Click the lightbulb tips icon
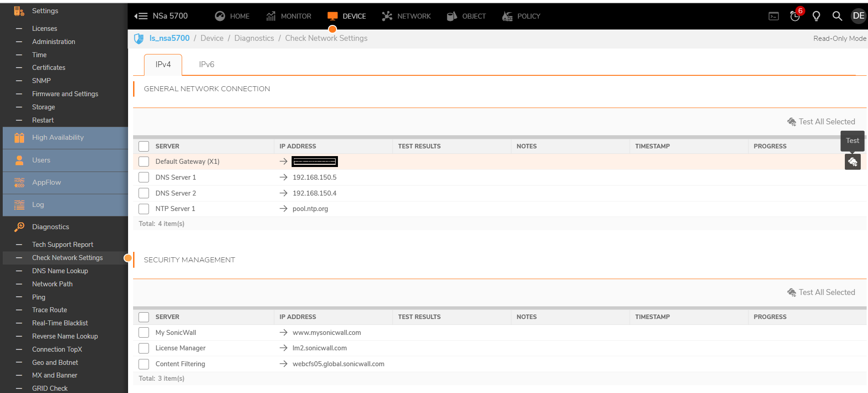This screenshot has width=868, height=393. tap(816, 16)
